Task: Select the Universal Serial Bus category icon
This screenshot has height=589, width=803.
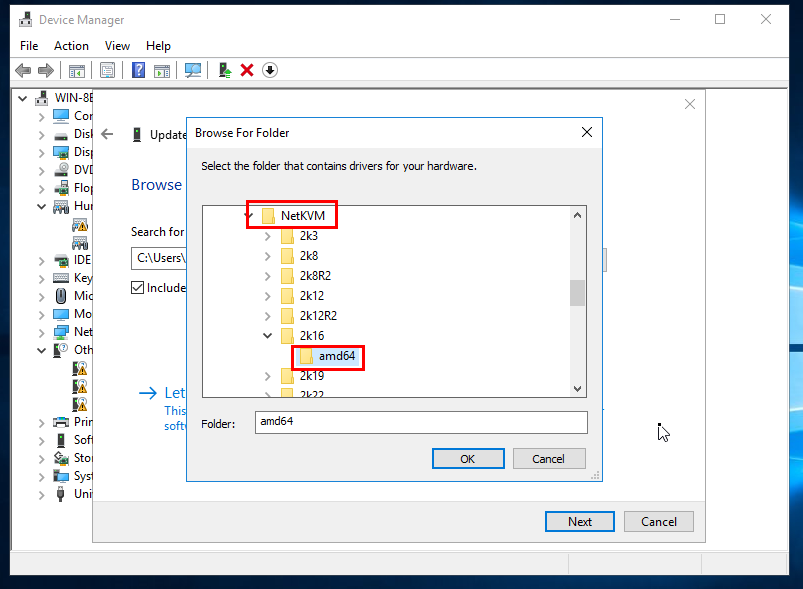Action: coord(61,494)
